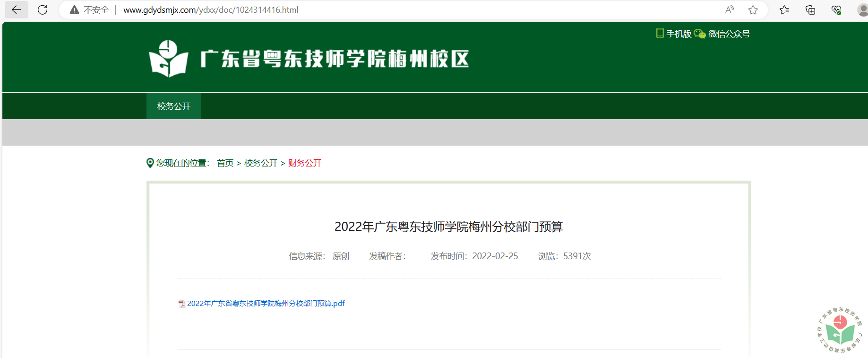This screenshot has height=358, width=868.
Task: Click the green WeChat 微信公众号 icon
Action: click(x=700, y=34)
